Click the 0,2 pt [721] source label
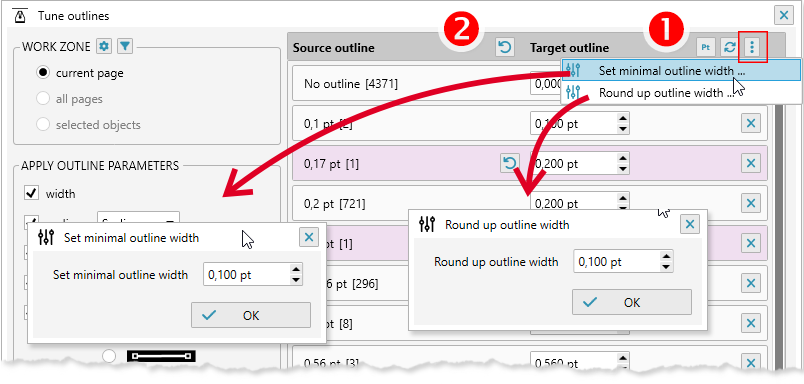 pos(334,204)
